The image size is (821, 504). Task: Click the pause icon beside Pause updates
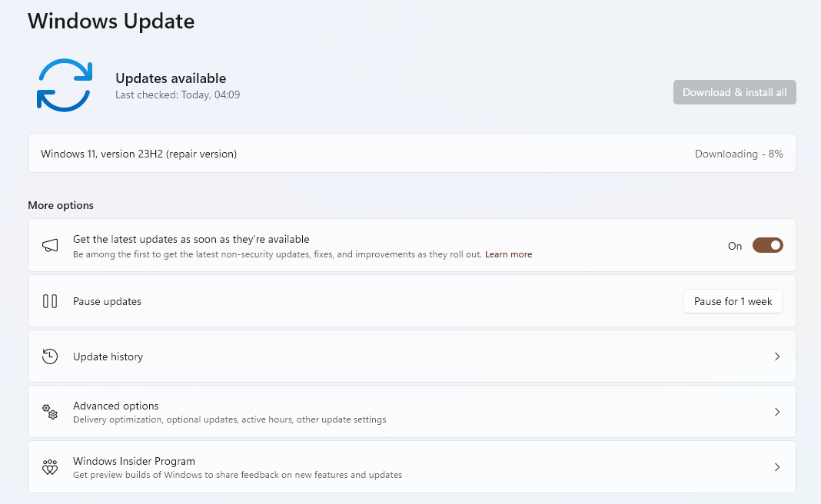pos(50,301)
